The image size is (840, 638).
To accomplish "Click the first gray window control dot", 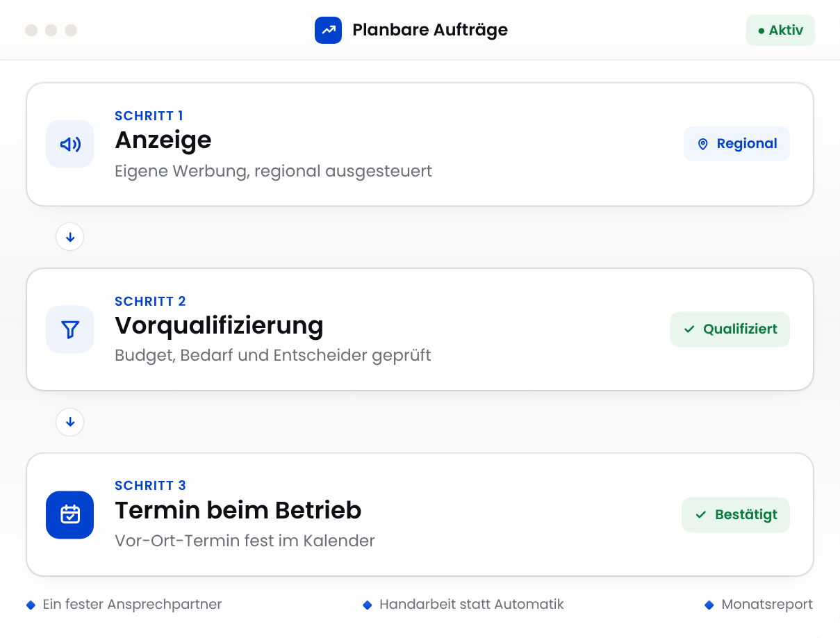I will [31, 31].
